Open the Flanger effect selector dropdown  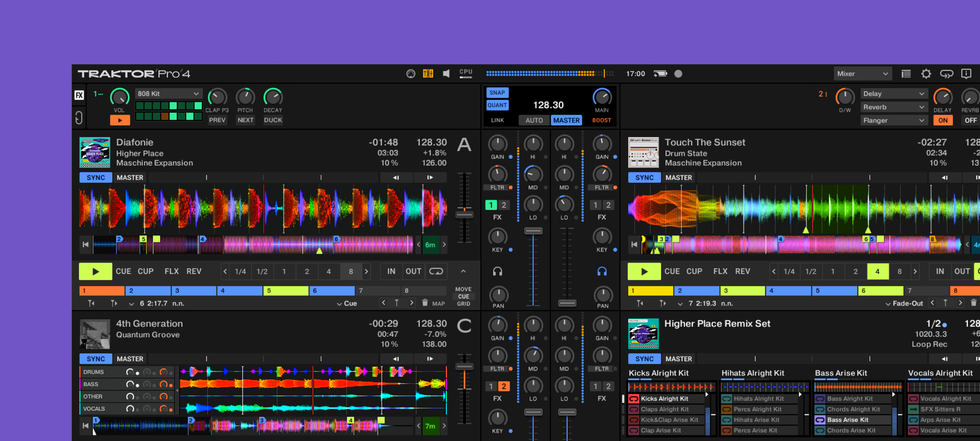tap(894, 120)
